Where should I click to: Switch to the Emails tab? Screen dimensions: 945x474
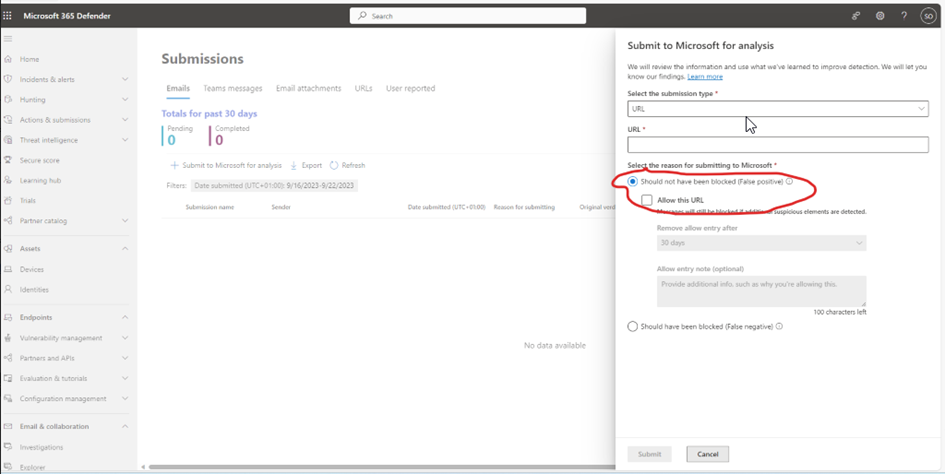(178, 88)
